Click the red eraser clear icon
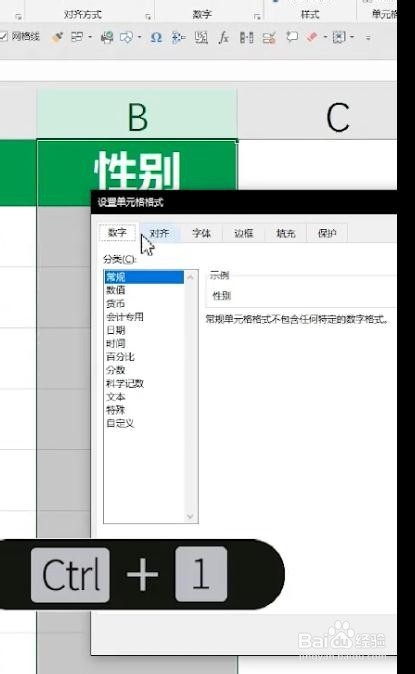This screenshot has width=415, height=674. [x=312, y=37]
